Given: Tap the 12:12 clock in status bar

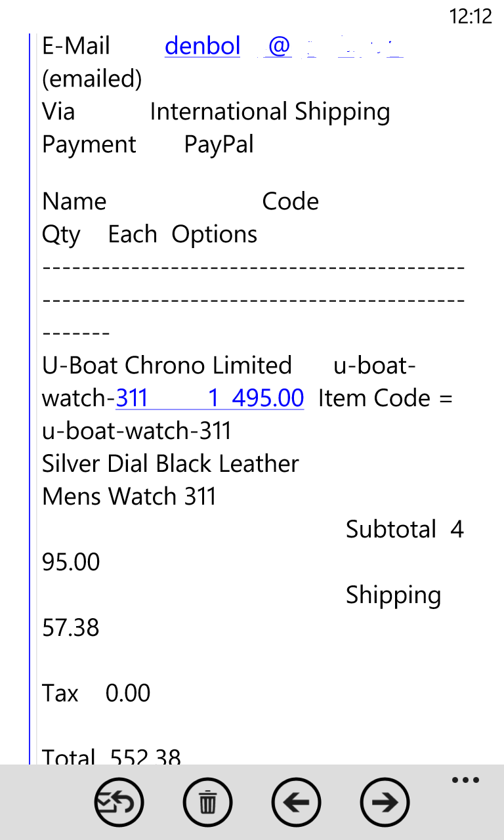Looking at the screenshot, I should [470, 16].
